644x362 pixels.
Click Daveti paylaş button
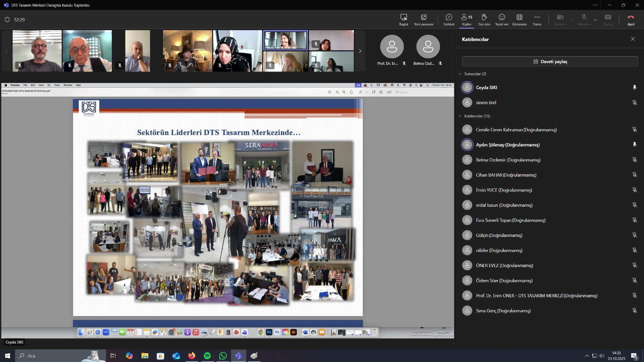tap(549, 62)
